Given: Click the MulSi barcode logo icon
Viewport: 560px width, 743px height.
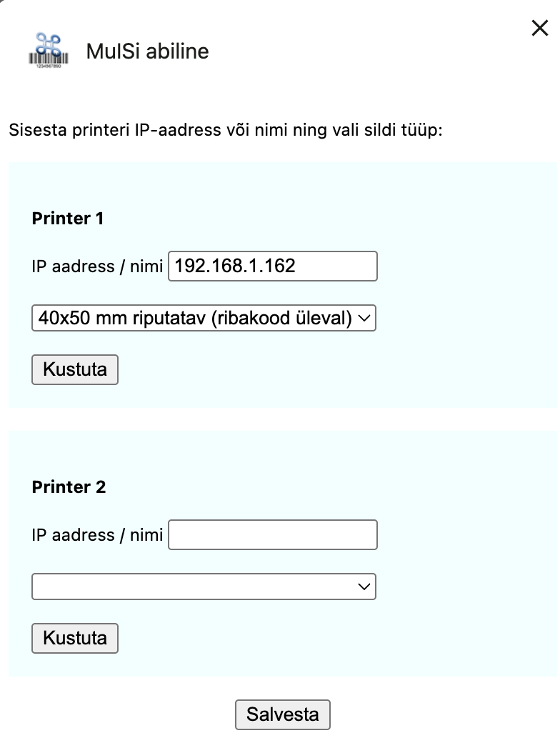Looking at the screenshot, I should (49, 50).
